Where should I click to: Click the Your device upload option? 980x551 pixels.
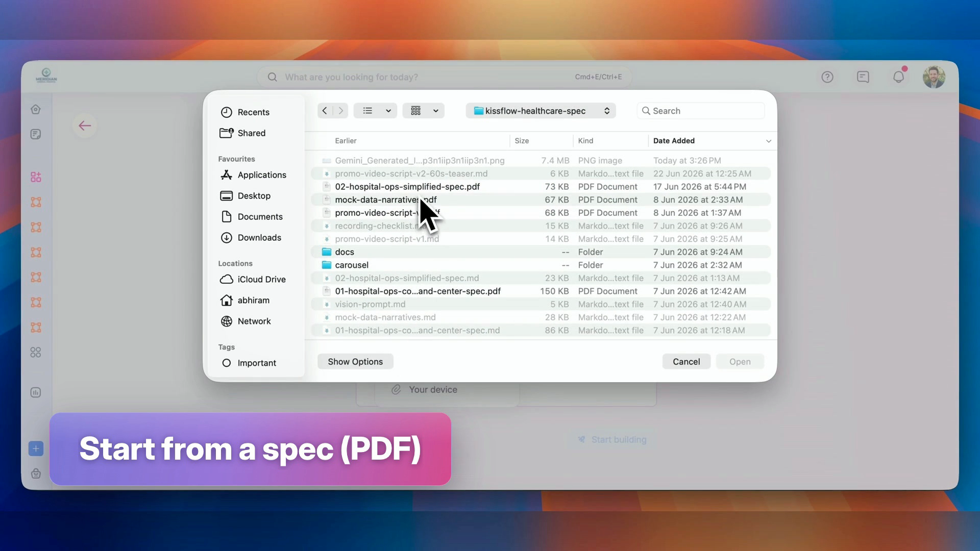click(424, 390)
